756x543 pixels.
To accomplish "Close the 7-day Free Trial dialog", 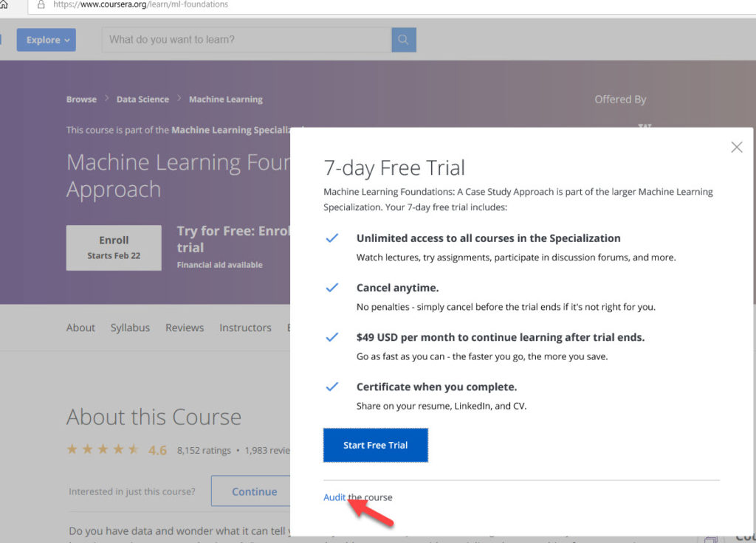I will point(736,147).
